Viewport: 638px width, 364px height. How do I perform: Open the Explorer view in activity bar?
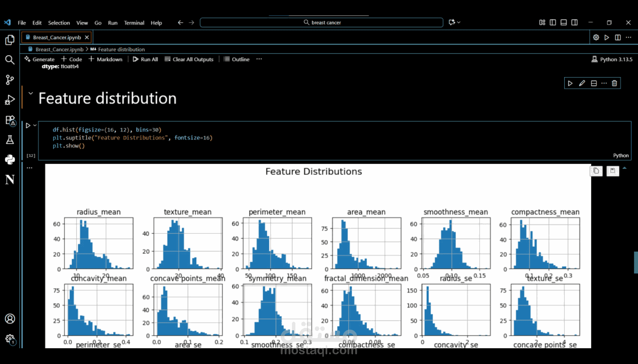[x=10, y=40]
